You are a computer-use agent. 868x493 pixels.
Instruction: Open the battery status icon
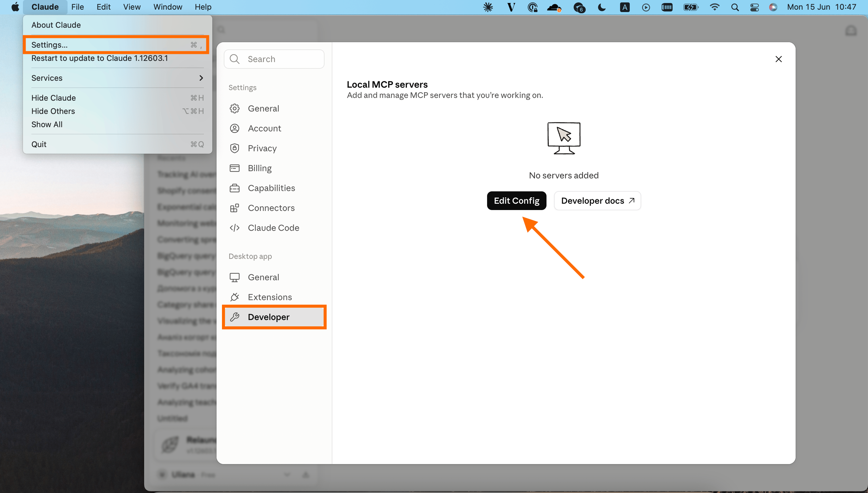(x=690, y=7)
